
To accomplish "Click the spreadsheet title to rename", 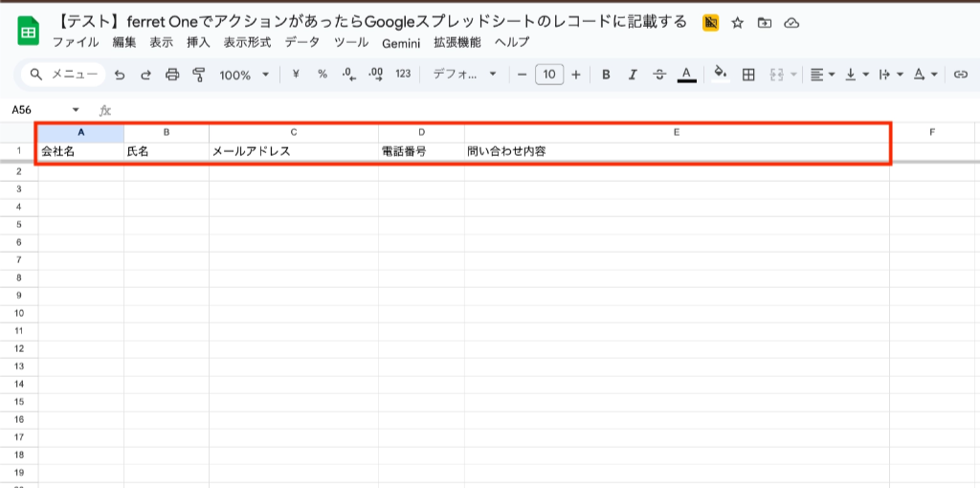I will click(x=372, y=23).
